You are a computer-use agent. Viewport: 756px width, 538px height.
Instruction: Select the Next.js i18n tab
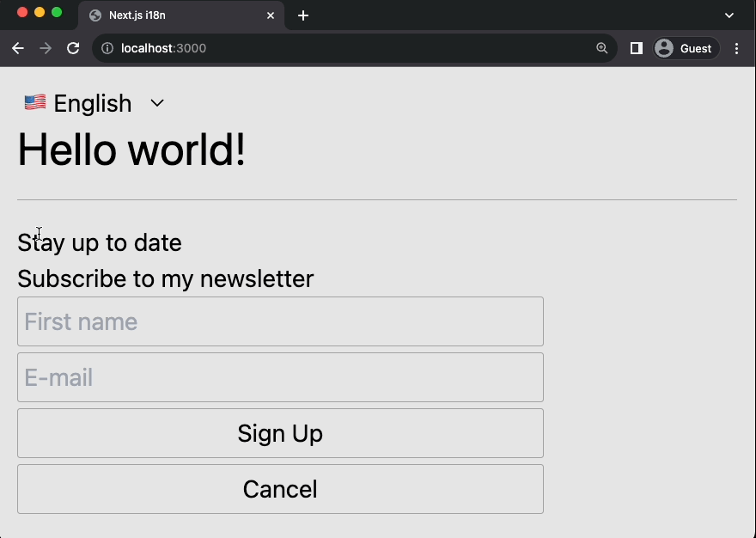tap(172, 15)
